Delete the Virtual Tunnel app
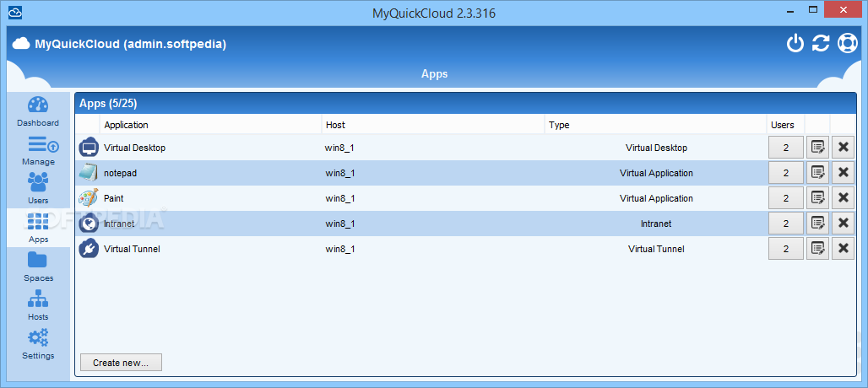The width and height of the screenshot is (868, 388). (843, 249)
